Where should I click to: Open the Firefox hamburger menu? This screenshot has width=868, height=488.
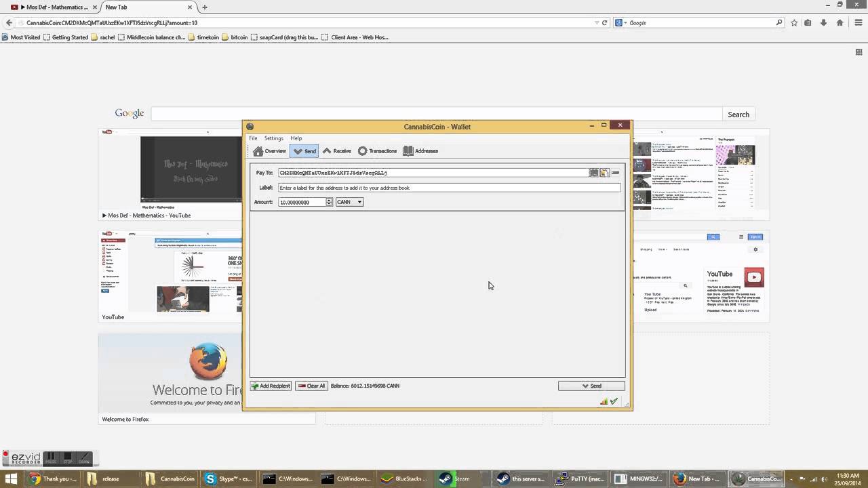pos(858,22)
